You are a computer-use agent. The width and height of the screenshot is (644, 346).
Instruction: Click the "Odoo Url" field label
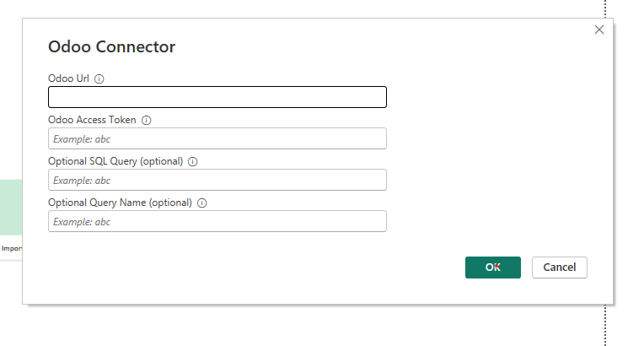[x=69, y=78]
